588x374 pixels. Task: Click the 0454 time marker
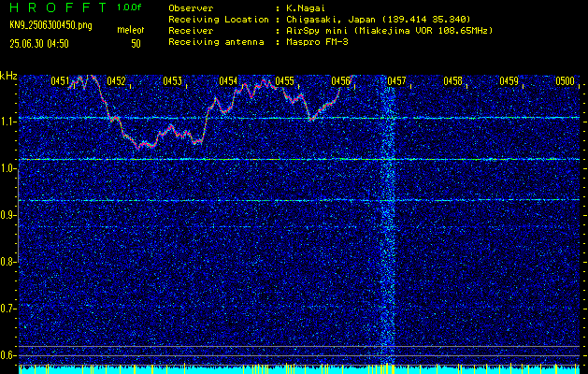coord(228,80)
